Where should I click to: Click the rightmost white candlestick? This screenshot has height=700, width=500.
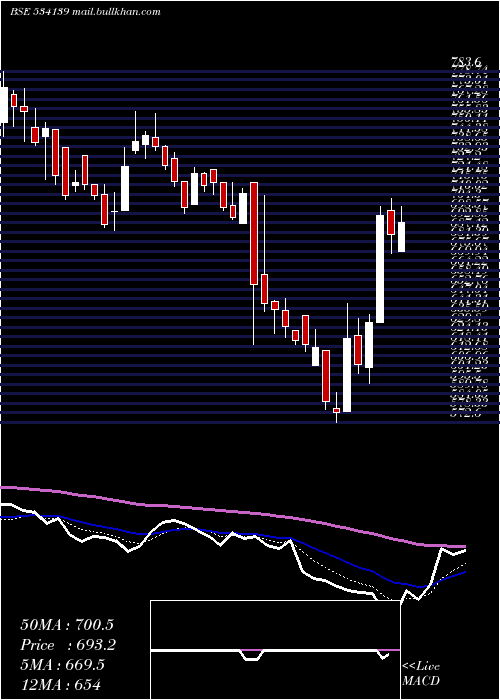click(401, 237)
